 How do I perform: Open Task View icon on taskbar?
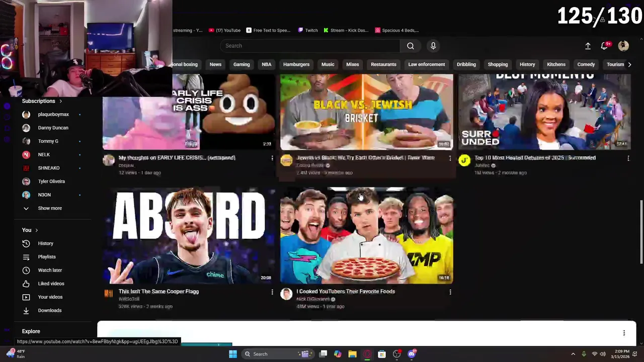coord(323,354)
